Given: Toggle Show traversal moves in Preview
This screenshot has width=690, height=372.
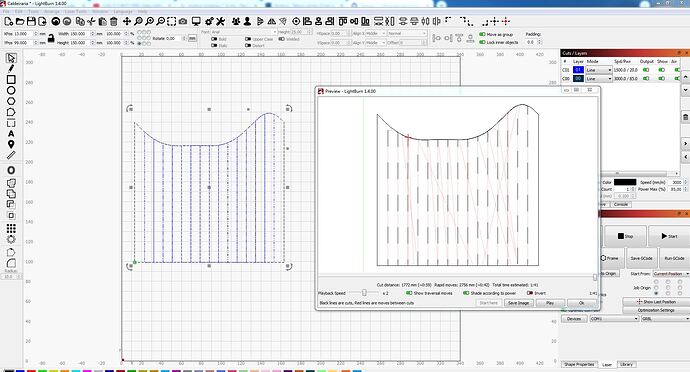Looking at the screenshot, I should point(429,293).
